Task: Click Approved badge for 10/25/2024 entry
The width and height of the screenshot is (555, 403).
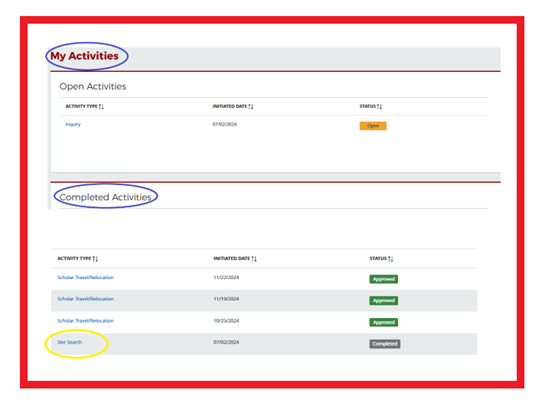Action: (x=384, y=322)
